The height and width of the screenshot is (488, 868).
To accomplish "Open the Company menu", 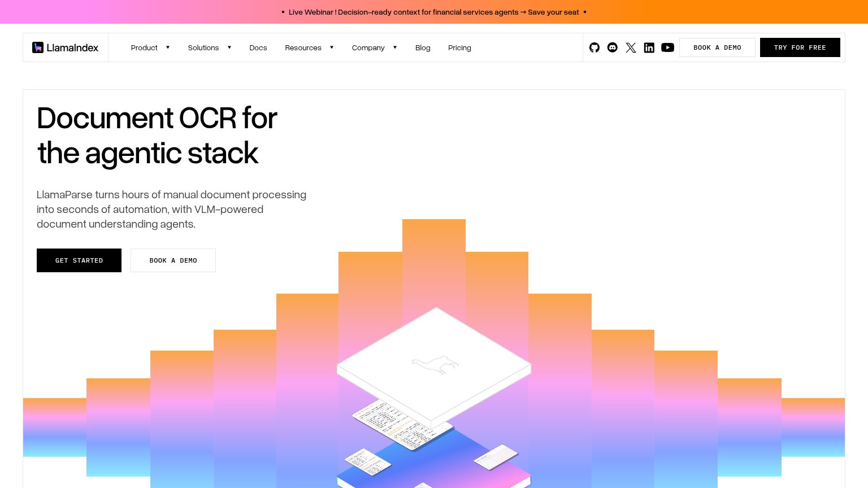I will point(368,47).
